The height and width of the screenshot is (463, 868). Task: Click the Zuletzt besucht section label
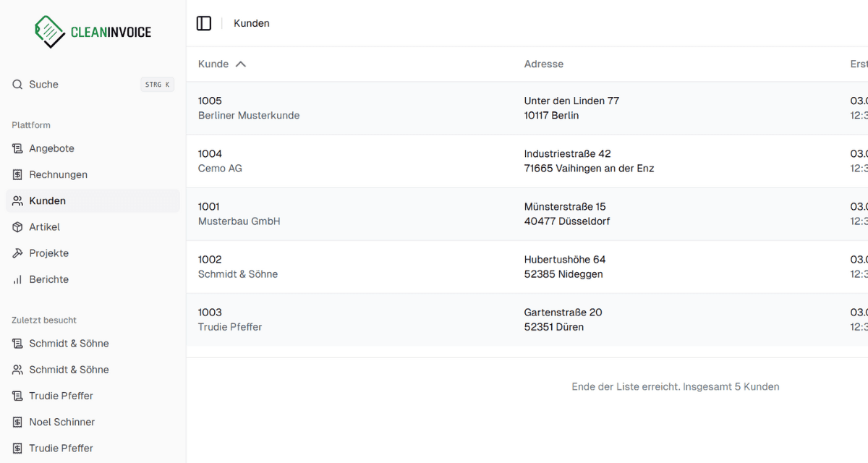pyautogui.click(x=44, y=320)
